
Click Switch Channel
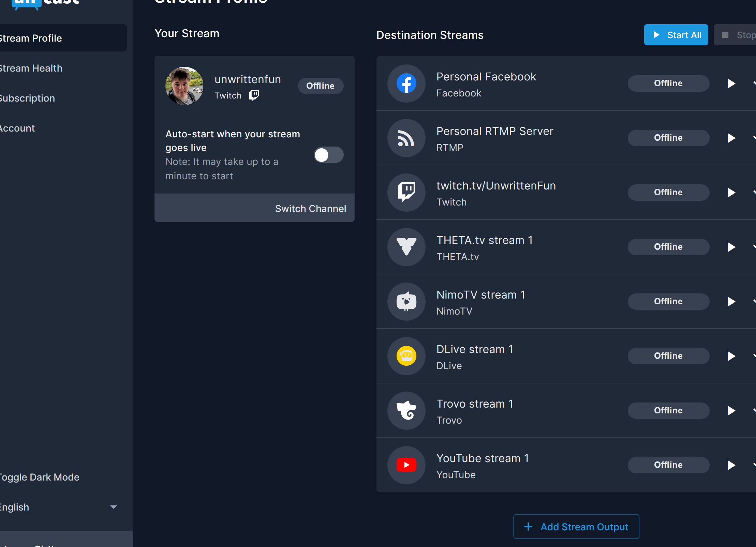(x=311, y=209)
